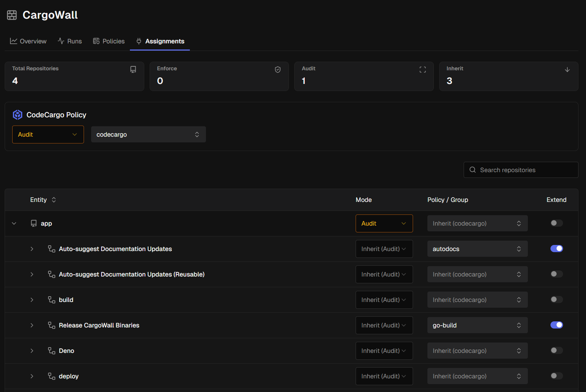Viewport: 586px width, 392px height.
Task: Click the shield icon in Enforce card
Action: point(277,70)
